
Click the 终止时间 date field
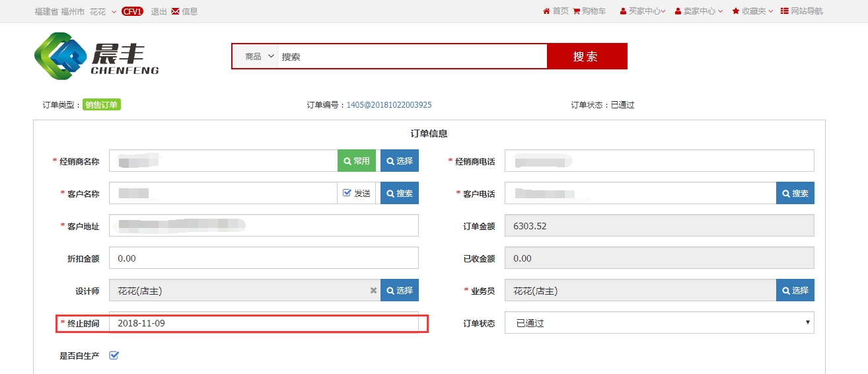pyautogui.click(x=263, y=324)
